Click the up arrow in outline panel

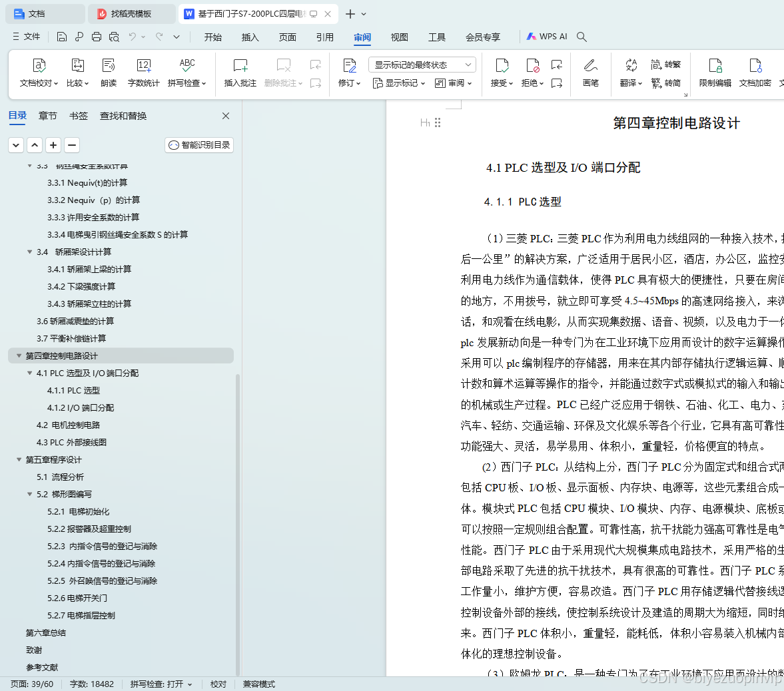[x=35, y=145]
